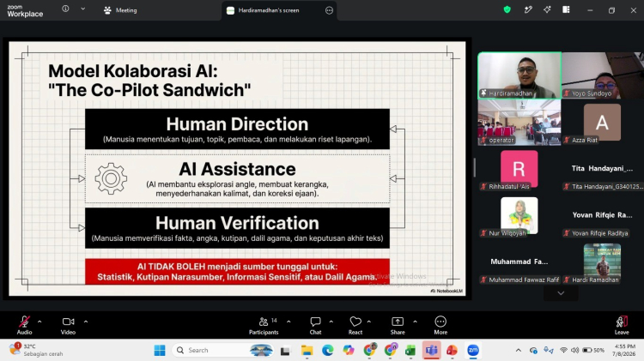The image size is (644, 361).
Task: Open weather widget showing 32°C
Action: pyautogui.click(x=36, y=350)
